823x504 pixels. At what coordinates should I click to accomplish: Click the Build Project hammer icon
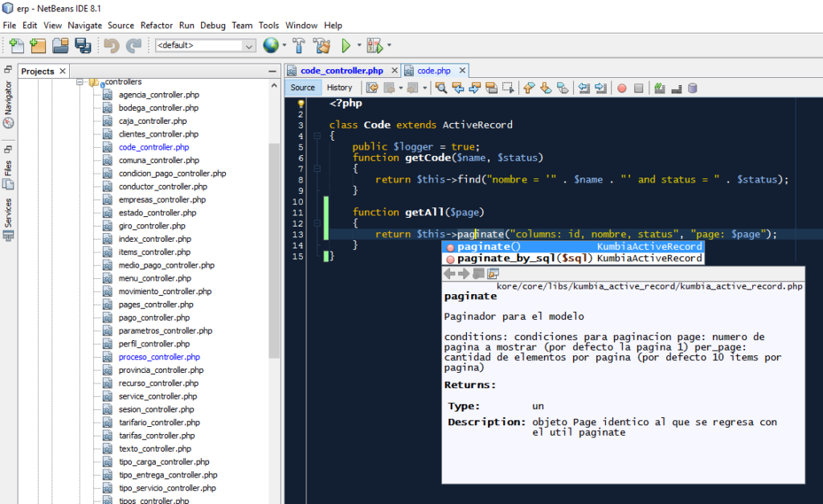[298, 45]
